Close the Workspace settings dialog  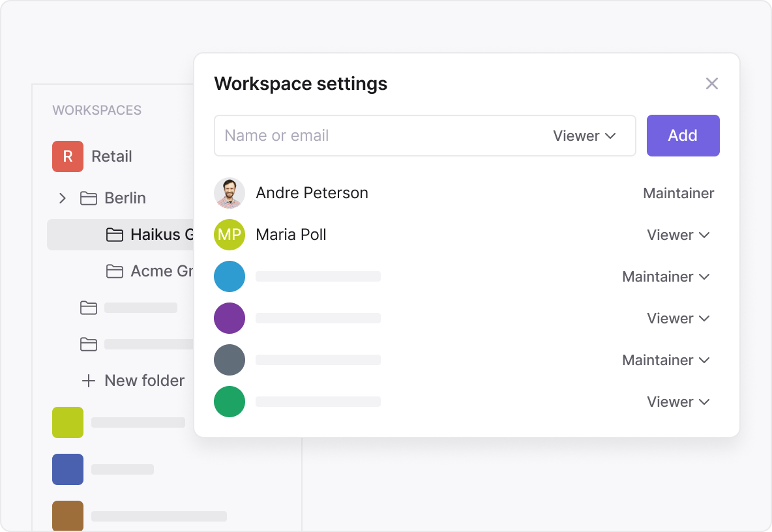[x=712, y=83]
